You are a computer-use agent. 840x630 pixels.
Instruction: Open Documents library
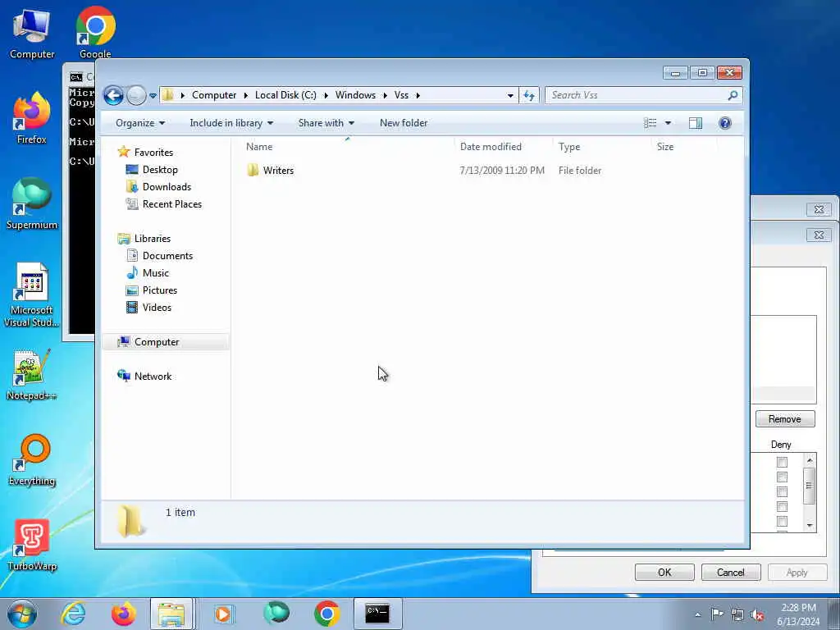tap(167, 256)
